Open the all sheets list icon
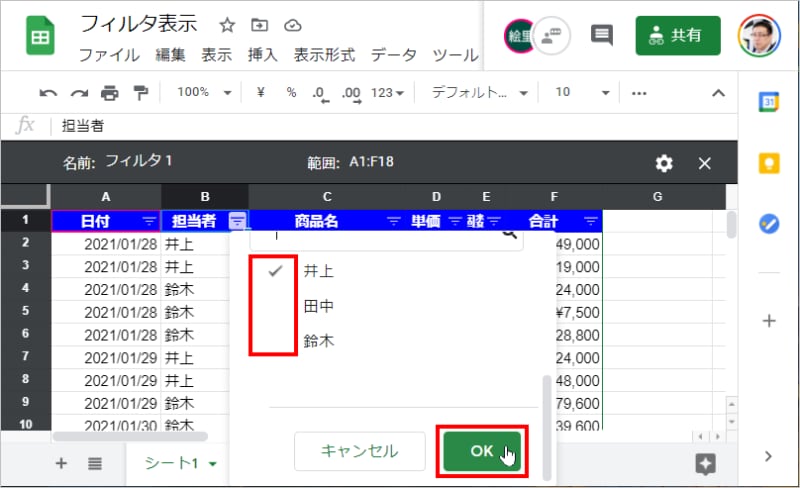The image size is (800, 488). click(x=95, y=463)
